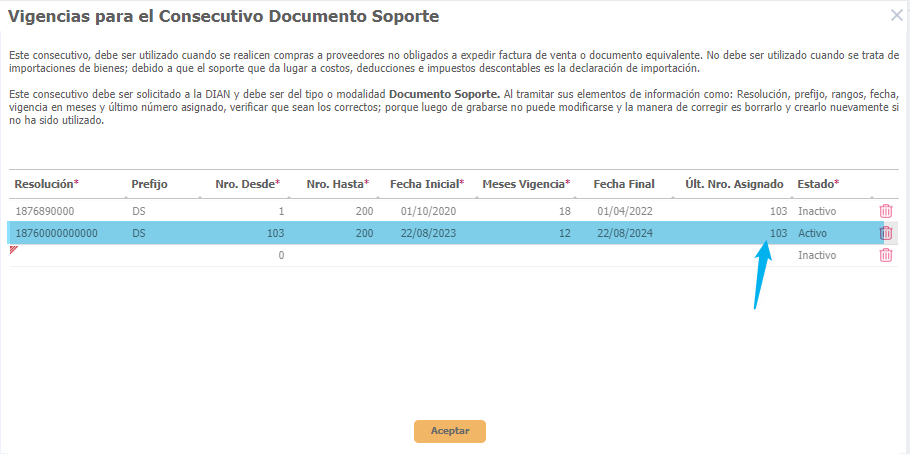This screenshot has width=910, height=454.
Task: Open Estado dropdown showing Activo
Action: point(830,233)
